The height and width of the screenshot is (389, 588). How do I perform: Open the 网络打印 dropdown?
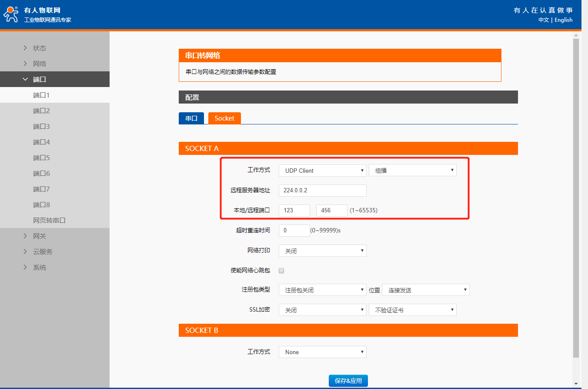[x=322, y=251]
